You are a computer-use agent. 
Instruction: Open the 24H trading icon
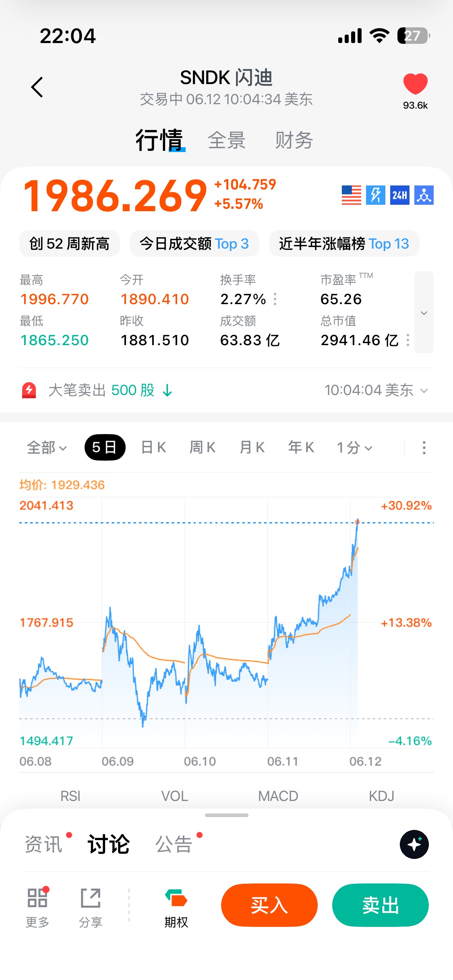[399, 195]
